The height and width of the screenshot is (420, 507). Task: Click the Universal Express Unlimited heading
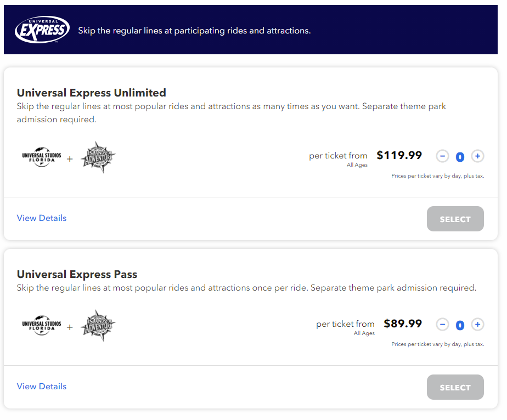pos(92,93)
